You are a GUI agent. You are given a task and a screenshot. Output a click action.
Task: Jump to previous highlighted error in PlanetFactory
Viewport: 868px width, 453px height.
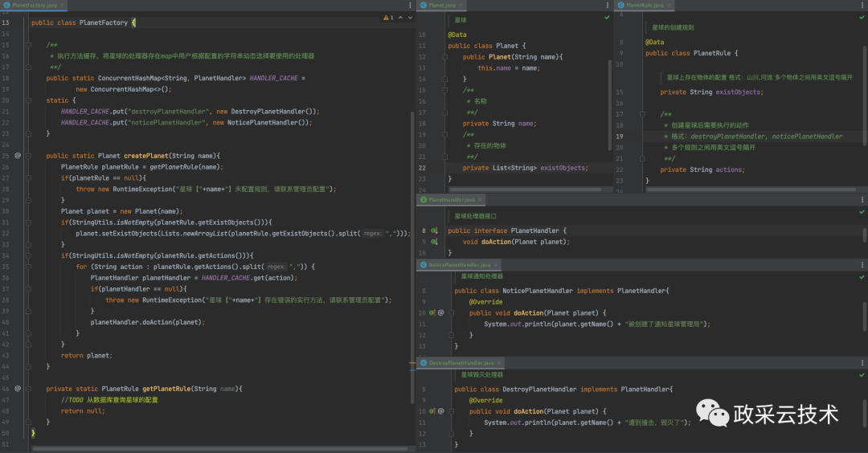click(399, 17)
